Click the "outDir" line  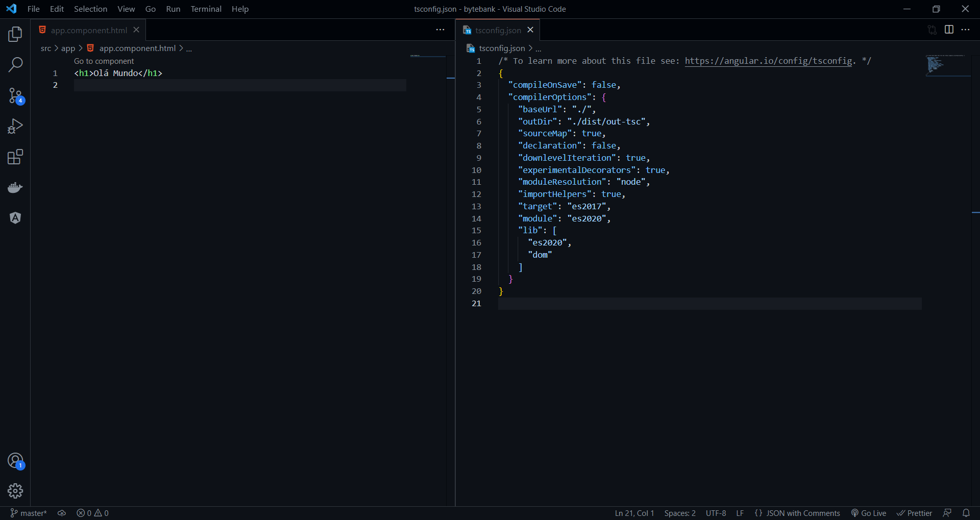(584, 121)
